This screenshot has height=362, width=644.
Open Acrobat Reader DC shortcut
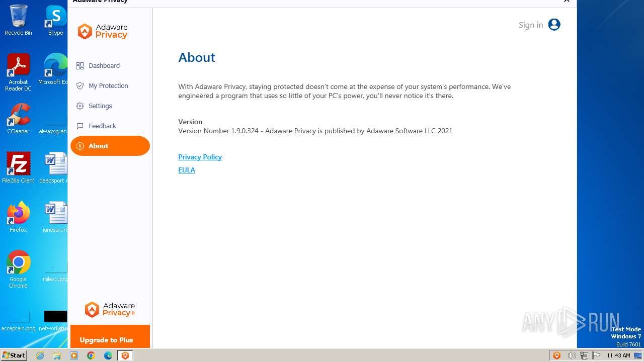[18, 72]
